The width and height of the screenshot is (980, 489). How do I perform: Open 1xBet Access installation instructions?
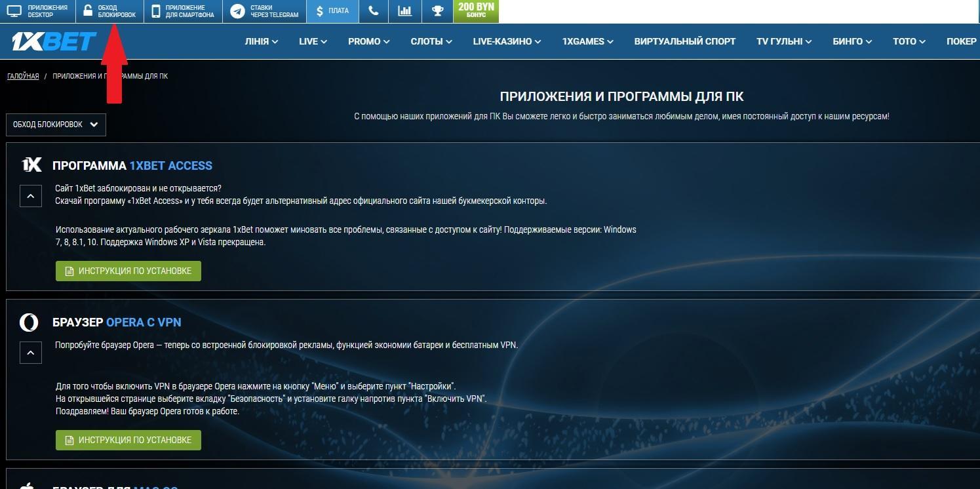(x=128, y=271)
